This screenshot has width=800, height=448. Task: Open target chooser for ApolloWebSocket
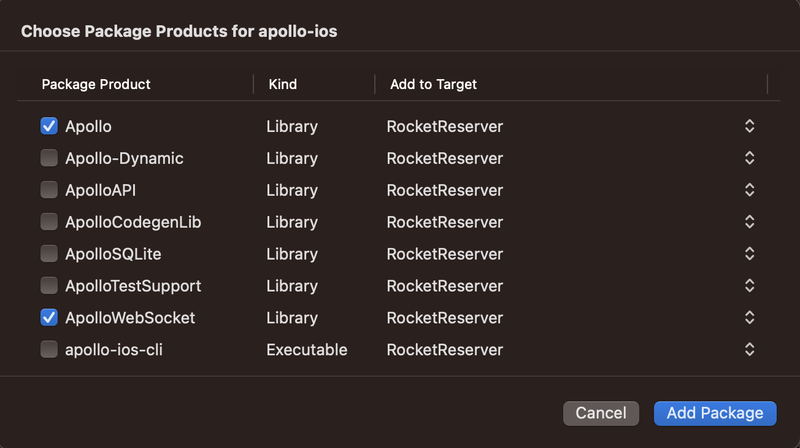(x=749, y=318)
